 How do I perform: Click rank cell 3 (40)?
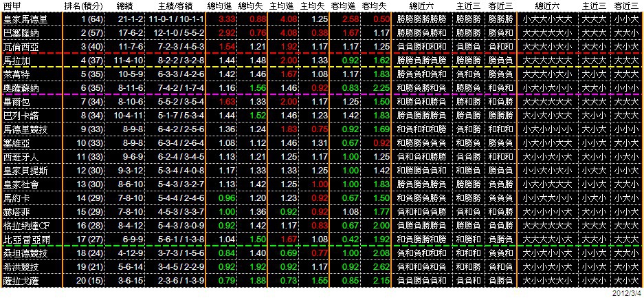tap(91, 46)
